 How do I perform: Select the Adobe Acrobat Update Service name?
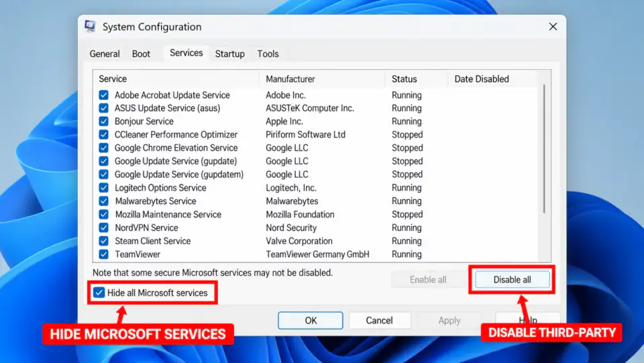click(x=172, y=95)
